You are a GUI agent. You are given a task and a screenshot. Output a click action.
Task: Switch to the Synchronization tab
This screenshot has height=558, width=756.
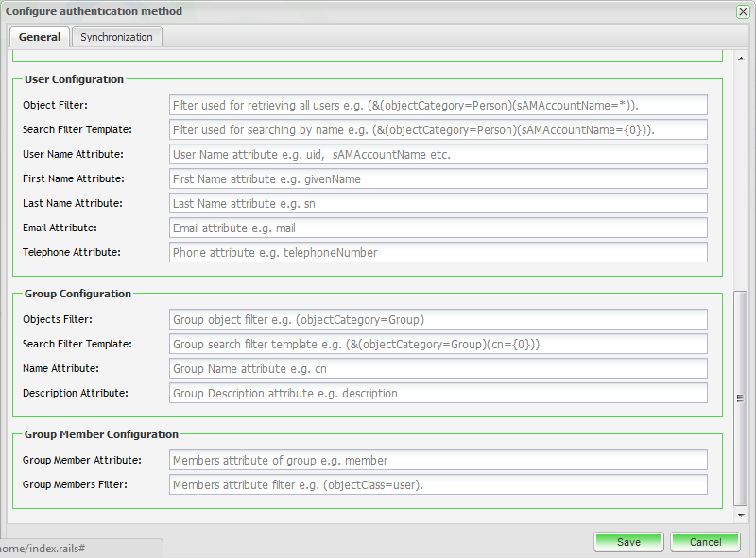tap(116, 37)
